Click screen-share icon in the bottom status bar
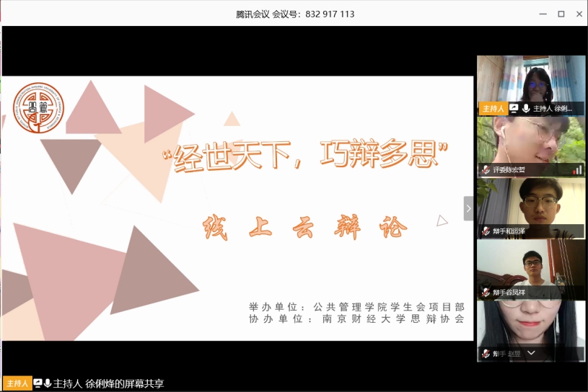 tap(38, 383)
